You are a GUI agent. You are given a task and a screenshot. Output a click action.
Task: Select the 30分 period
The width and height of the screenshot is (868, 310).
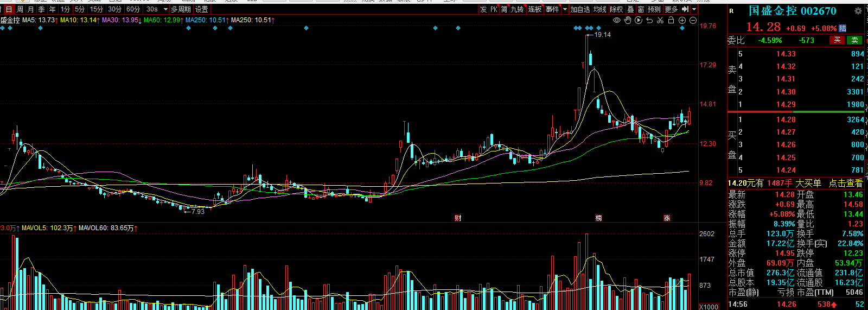[114, 9]
